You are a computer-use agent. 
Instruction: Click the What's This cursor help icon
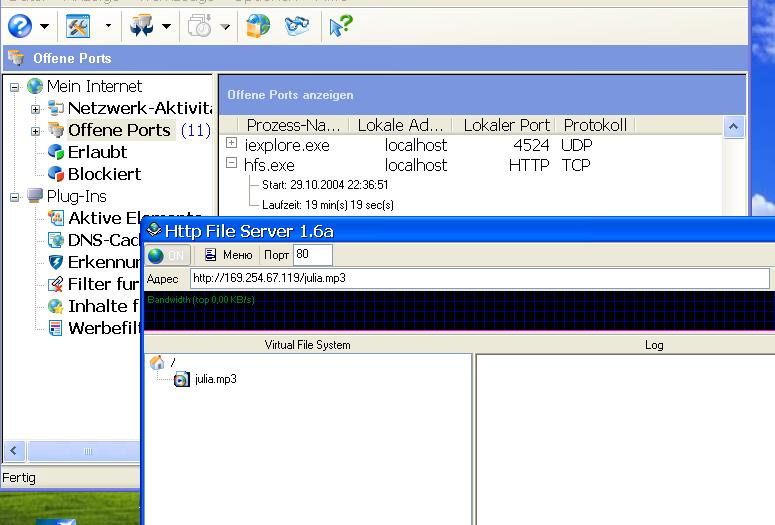point(341,26)
